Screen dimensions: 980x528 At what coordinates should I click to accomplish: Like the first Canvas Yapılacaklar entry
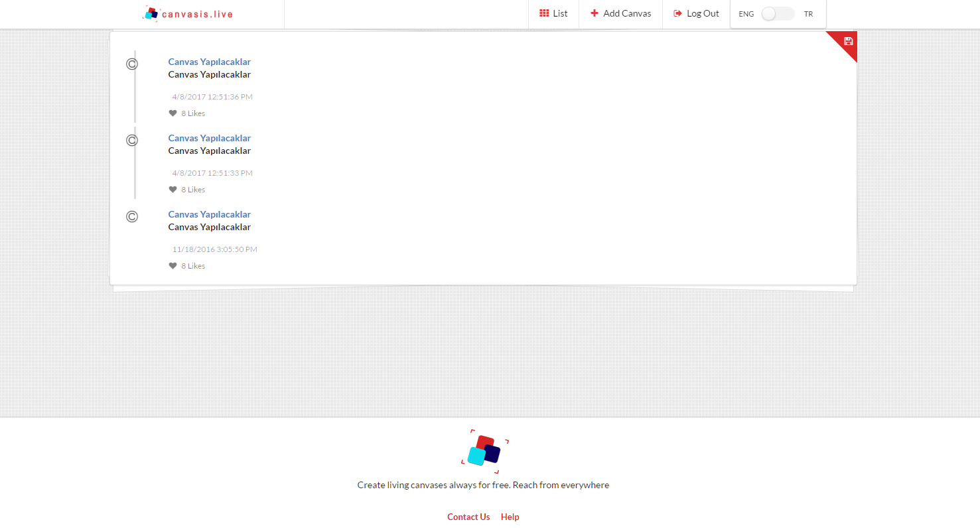[173, 113]
